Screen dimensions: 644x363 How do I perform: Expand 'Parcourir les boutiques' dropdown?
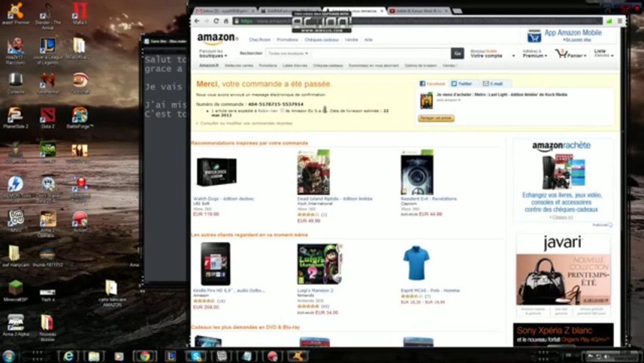click(x=213, y=53)
